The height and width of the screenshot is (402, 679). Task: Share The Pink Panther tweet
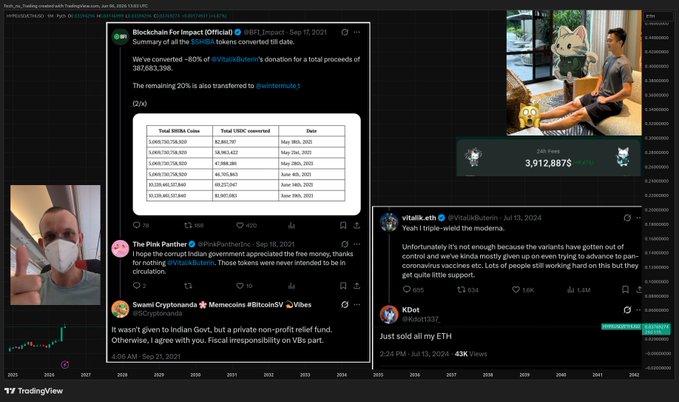click(x=357, y=285)
